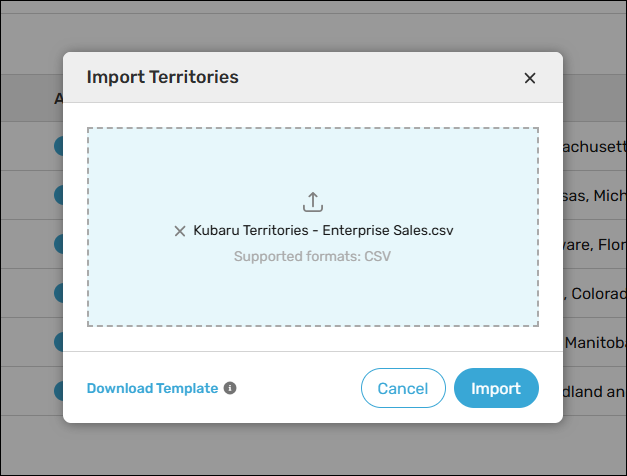Remove the Kubaru Territories CSV file
Screen dimensions: 627x476
[180, 231]
